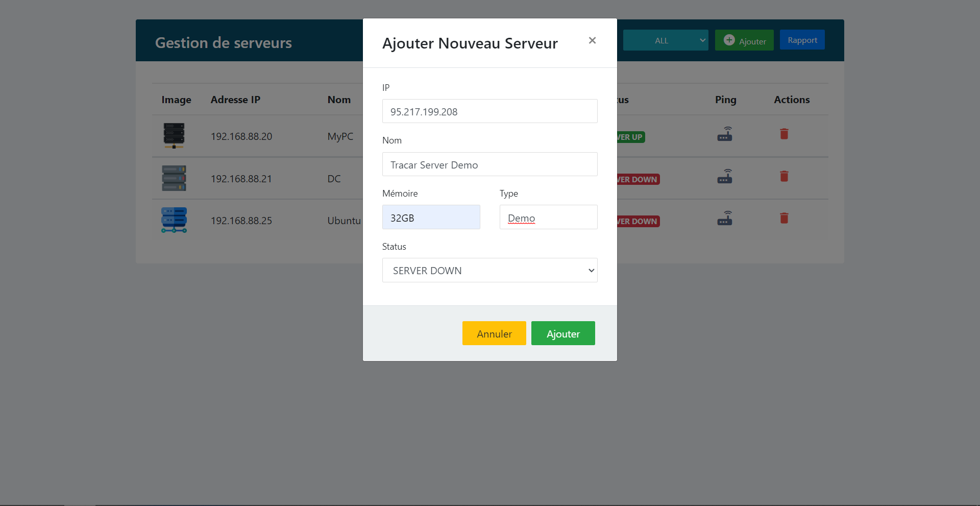Click the Rapport button
The width and height of the screenshot is (980, 506).
click(x=802, y=39)
